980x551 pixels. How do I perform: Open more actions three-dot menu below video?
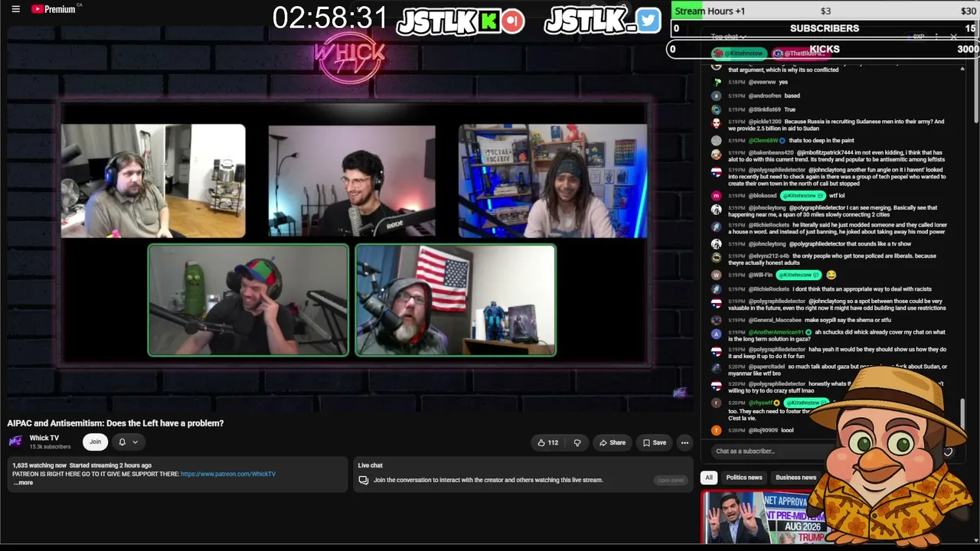point(684,442)
